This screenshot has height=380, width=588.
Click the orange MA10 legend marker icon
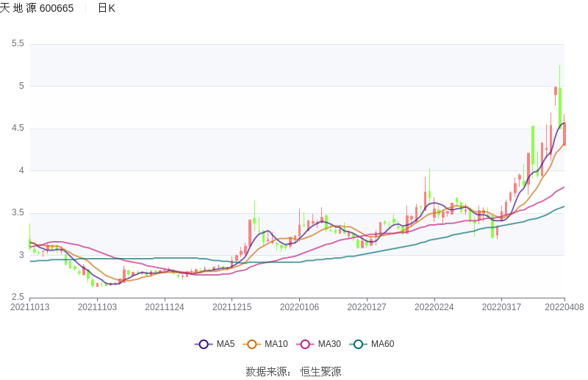click(253, 344)
